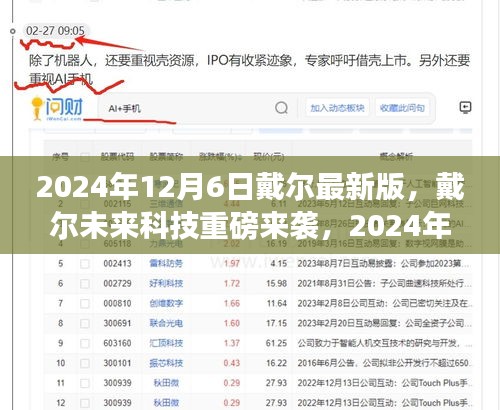Click the timeline dot beside 02-27 09:05
This screenshot has width=500, height=410.
(13, 31)
